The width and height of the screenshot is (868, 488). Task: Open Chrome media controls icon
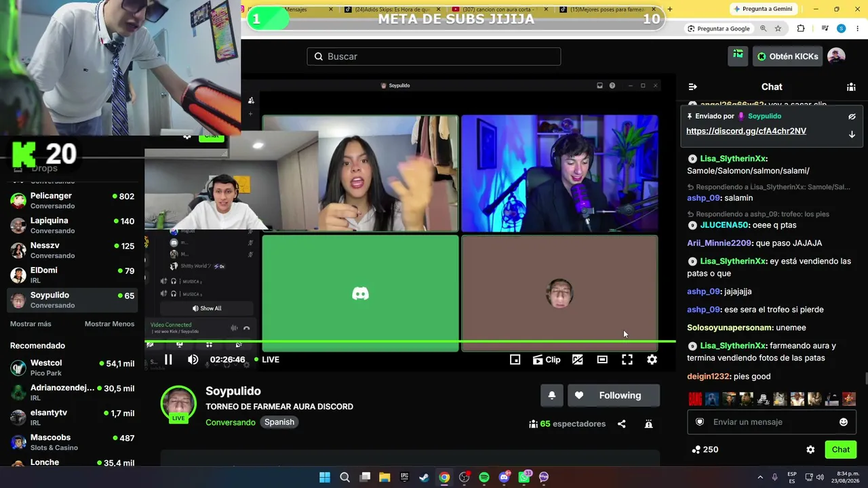825,28
